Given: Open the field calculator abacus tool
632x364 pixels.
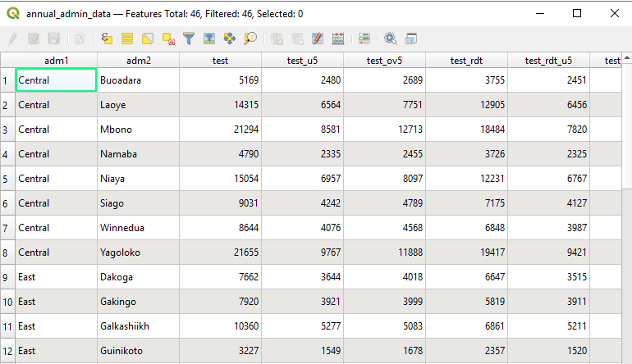Looking at the screenshot, I should coord(338,39).
